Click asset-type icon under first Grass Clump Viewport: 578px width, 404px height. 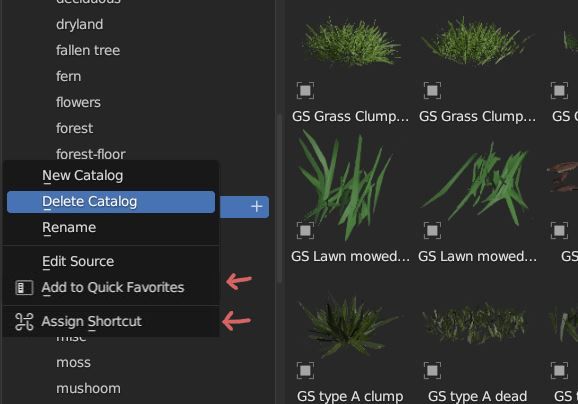tap(306, 90)
